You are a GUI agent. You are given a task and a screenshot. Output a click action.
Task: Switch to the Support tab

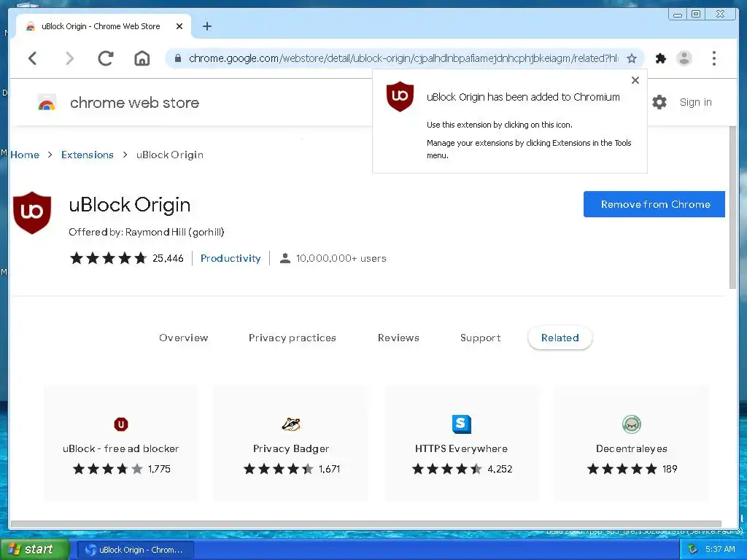[480, 338]
